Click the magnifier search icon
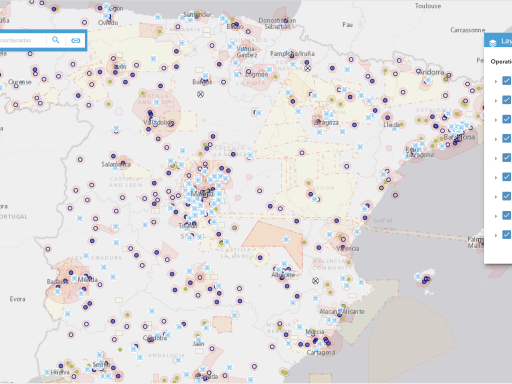This screenshot has width=512, height=384. point(56,40)
